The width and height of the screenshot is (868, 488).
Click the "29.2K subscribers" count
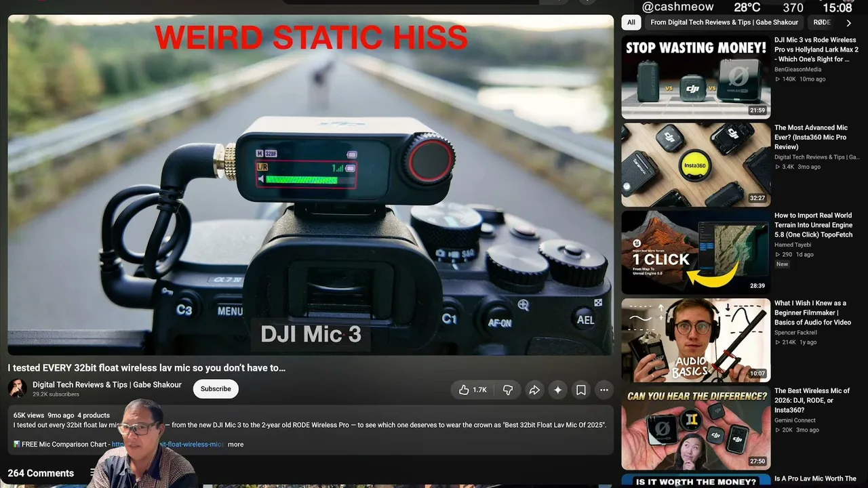click(56, 394)
